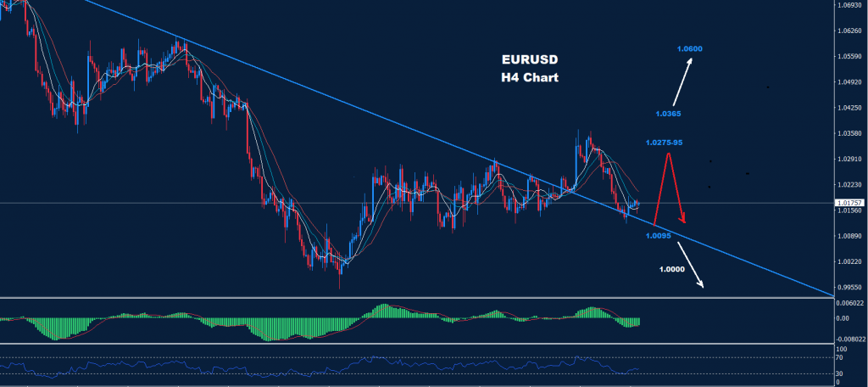Viewport: 868px width, 387px height.
Task: Click the H4 Chart subtitle text
Action: [530, 78]
